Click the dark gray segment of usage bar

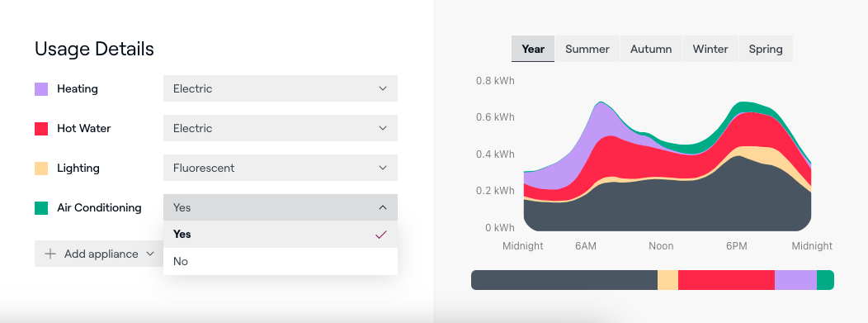[564, 280]
